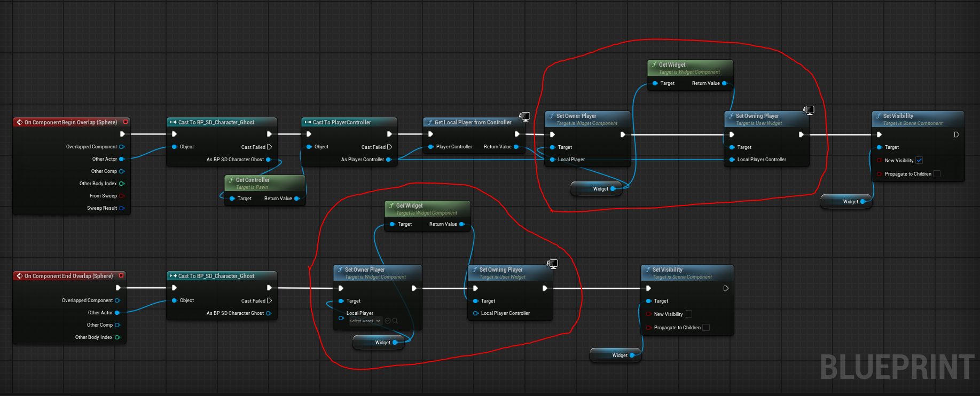The image size is (980, 396).
Task: Click Other Actor pin on Begin Overlap event
Action: pyautogui.click(x=122, y=159)
